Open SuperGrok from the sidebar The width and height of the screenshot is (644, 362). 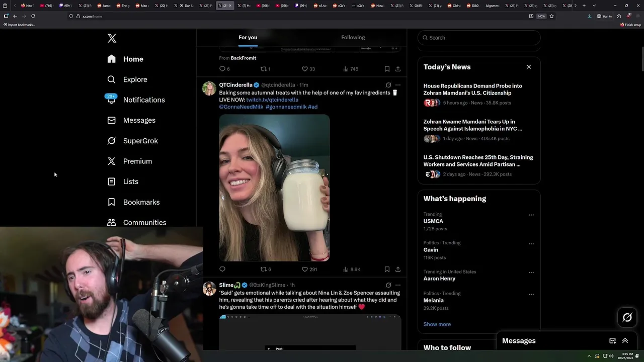click(x=132, y=141)
